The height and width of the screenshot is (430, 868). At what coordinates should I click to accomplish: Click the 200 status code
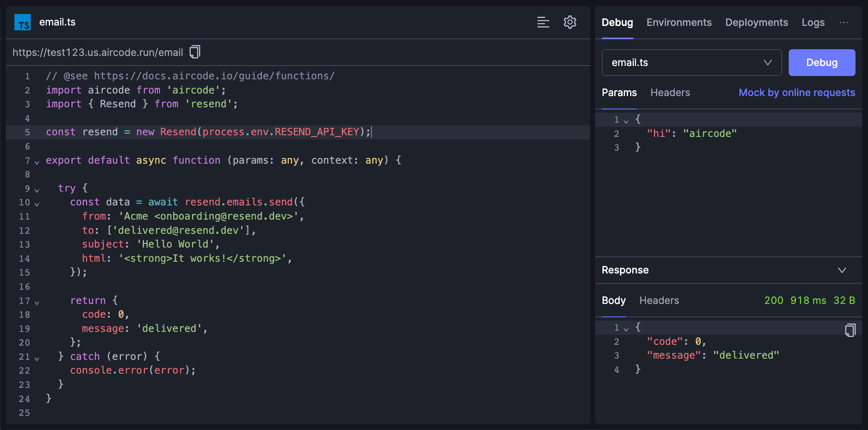[774, 301]
